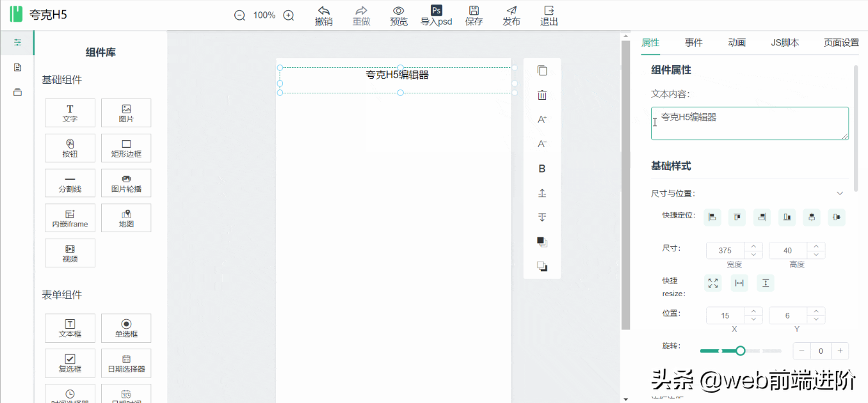Increase width value with up arrow
Viewport: 868px width, 403px height.
tap(753, 246)
